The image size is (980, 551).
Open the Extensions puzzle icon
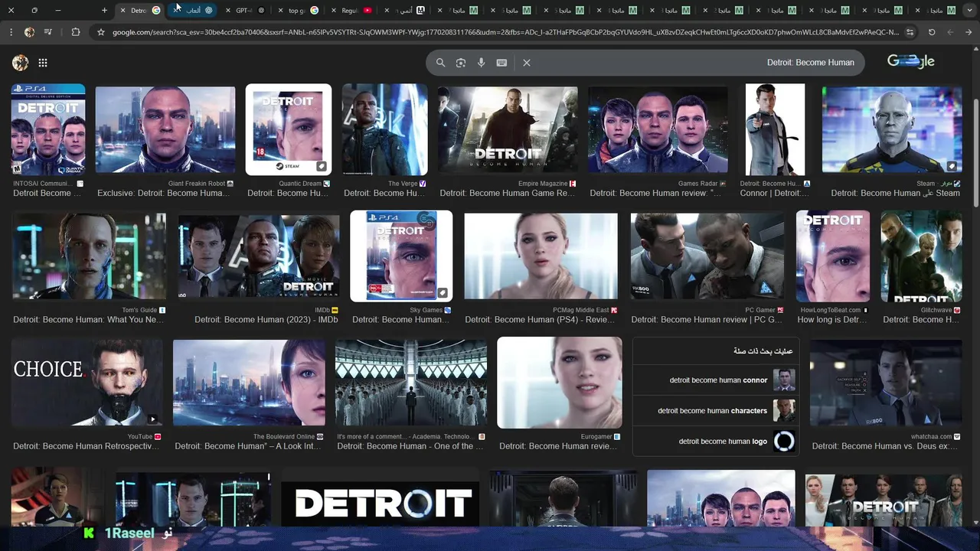click(75, 32)
